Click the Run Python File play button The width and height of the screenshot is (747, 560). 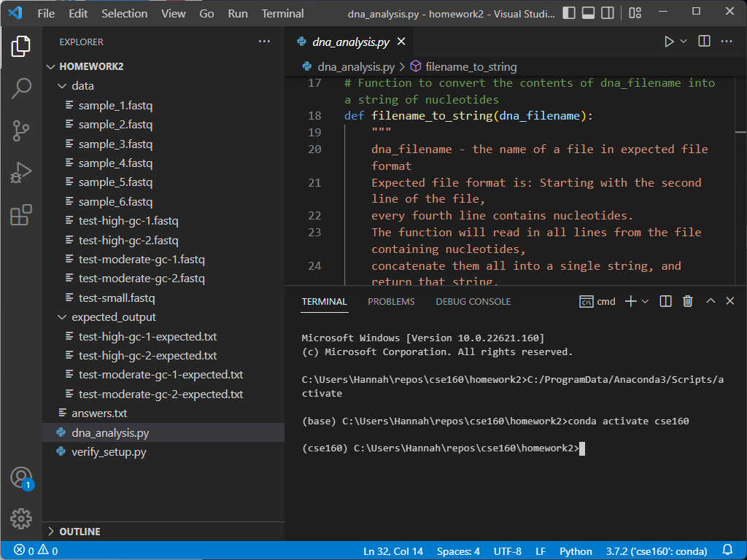pyautogui.click(x=669, y=42)
